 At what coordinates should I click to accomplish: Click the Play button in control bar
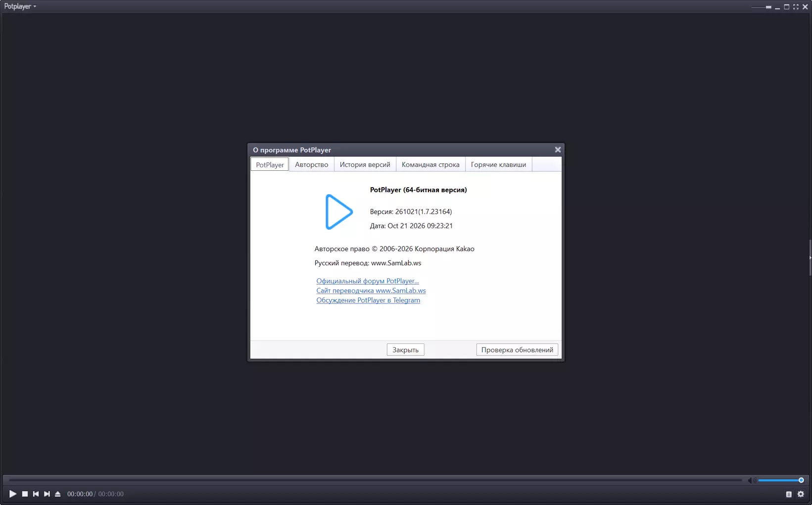13,494
